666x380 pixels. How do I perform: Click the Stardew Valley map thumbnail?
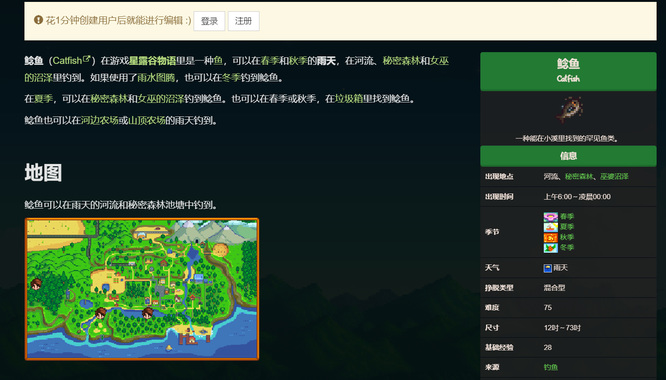[142, 289]
